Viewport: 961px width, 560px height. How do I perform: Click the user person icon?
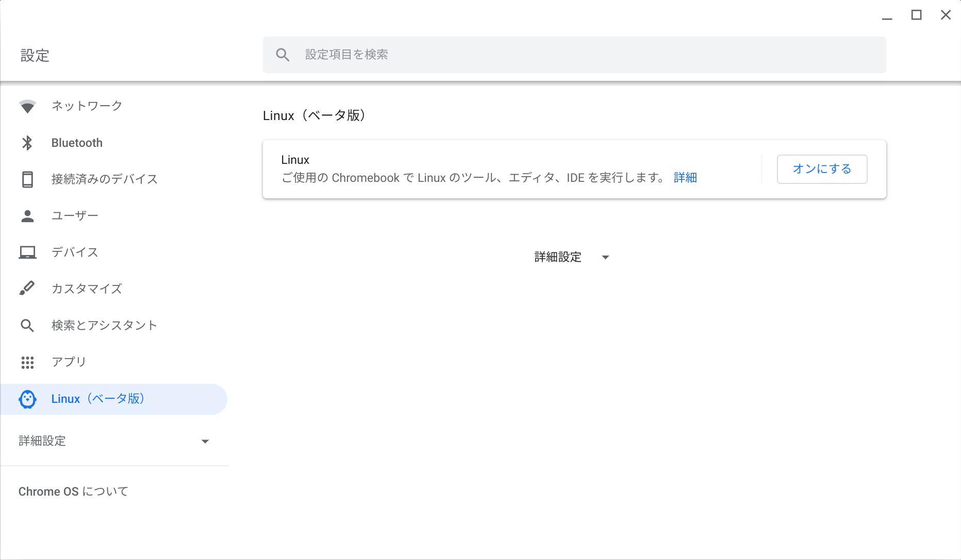point(27,216)
